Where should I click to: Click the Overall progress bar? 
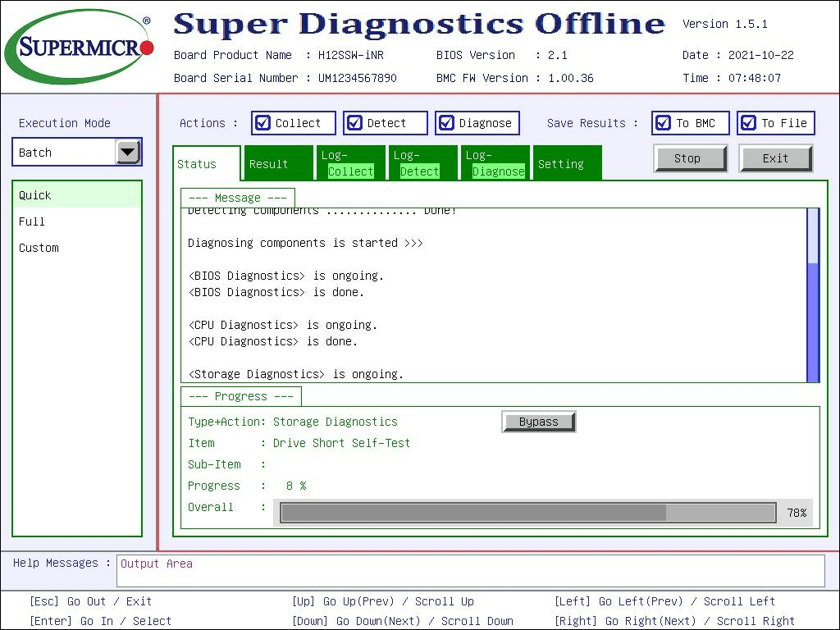coord(527,513)
